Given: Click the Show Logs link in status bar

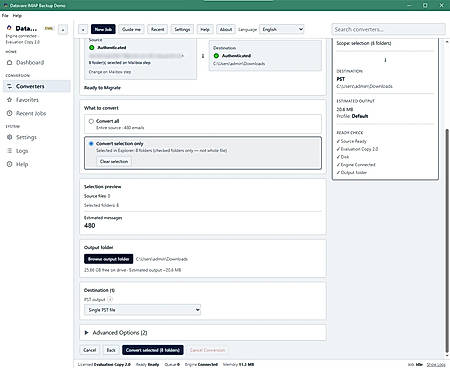Looking at the screenshot, I should (x=436, y=365).
